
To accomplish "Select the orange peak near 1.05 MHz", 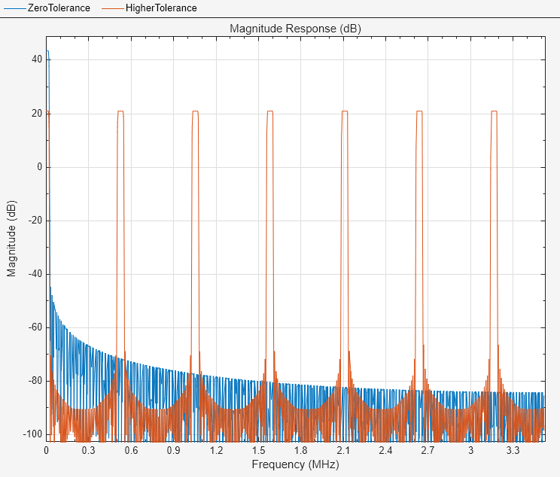I will pyautogui.click(x=195, y=111).
